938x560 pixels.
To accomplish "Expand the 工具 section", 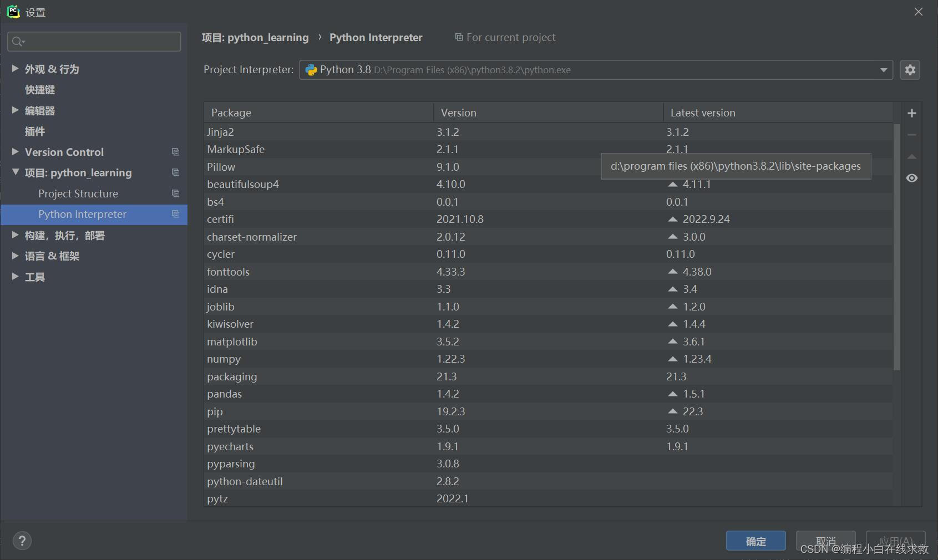I will click(x=15, y=277).
